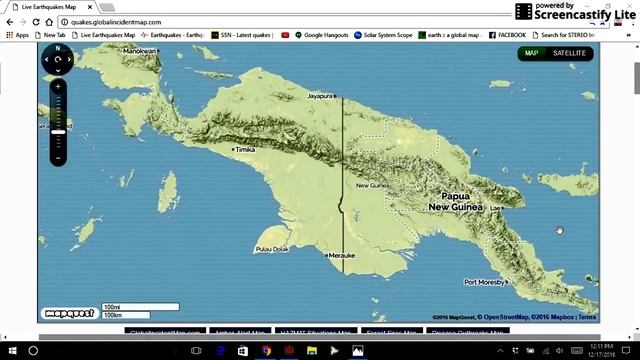Click the Pulau Dolak island label
The height and width of the screenshot is (360, 640).
click(x=272, y=249)
